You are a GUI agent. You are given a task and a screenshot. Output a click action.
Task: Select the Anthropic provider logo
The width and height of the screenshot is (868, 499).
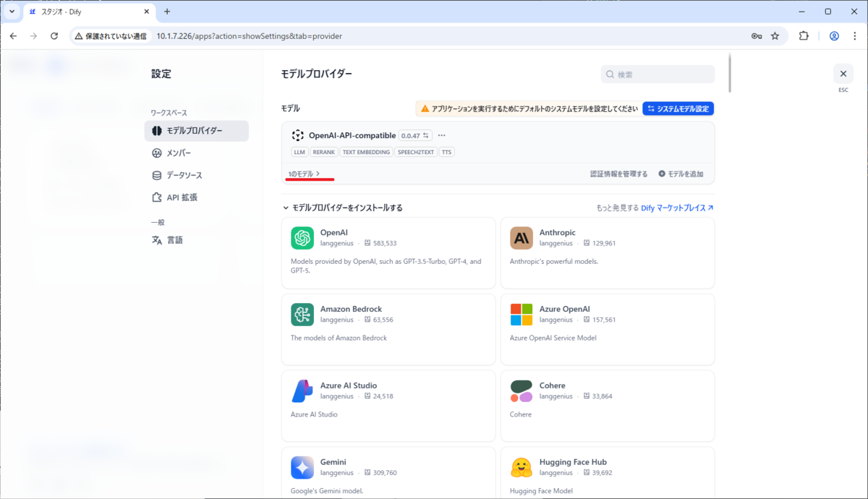pyautogui.click(x=522, y=238)
